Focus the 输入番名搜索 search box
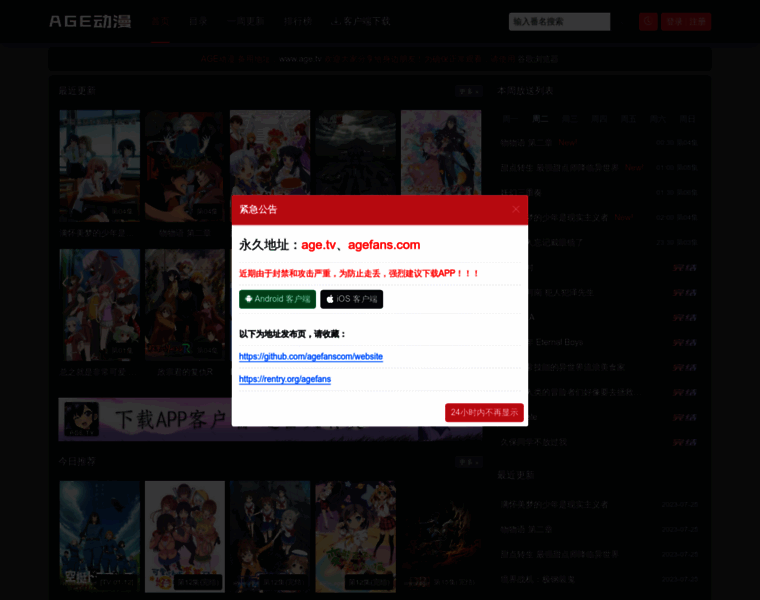Screen dimensions: 760x600 tap(559, 22)
